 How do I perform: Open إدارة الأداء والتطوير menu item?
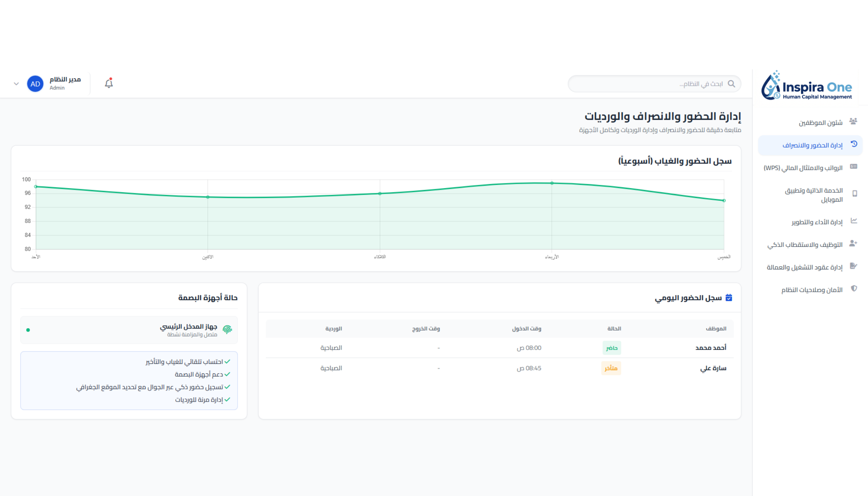click(x=810, y=222)
